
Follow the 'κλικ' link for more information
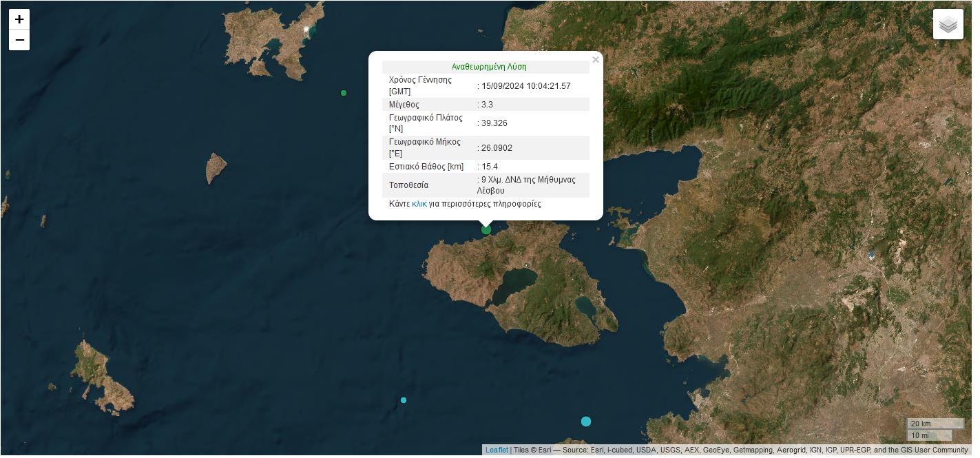[x=419, y=204]
